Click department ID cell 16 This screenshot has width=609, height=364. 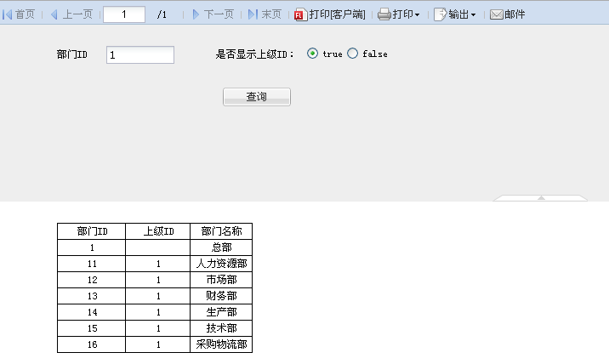[92, 344]
